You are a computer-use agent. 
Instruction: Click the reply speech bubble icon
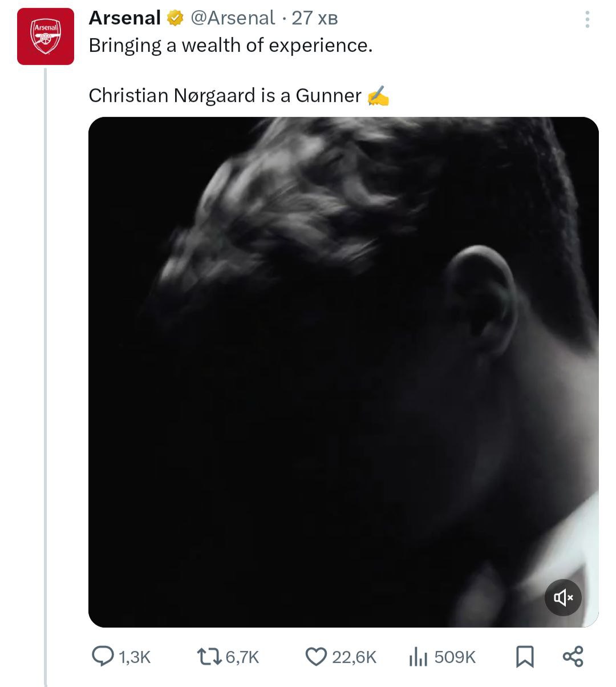pyautogui.click(x=103, y=657)
